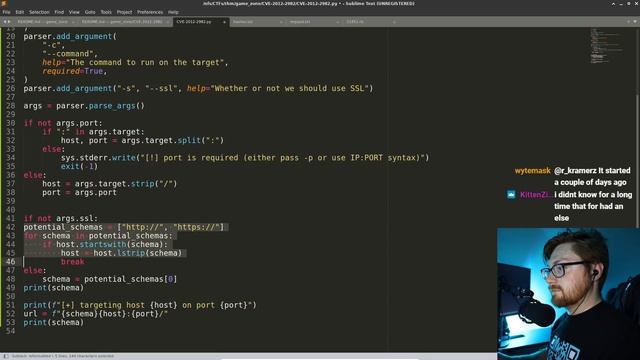This screenshot has width=640, height=360.
Task: Open the Find menu
Action: [59, 12]
